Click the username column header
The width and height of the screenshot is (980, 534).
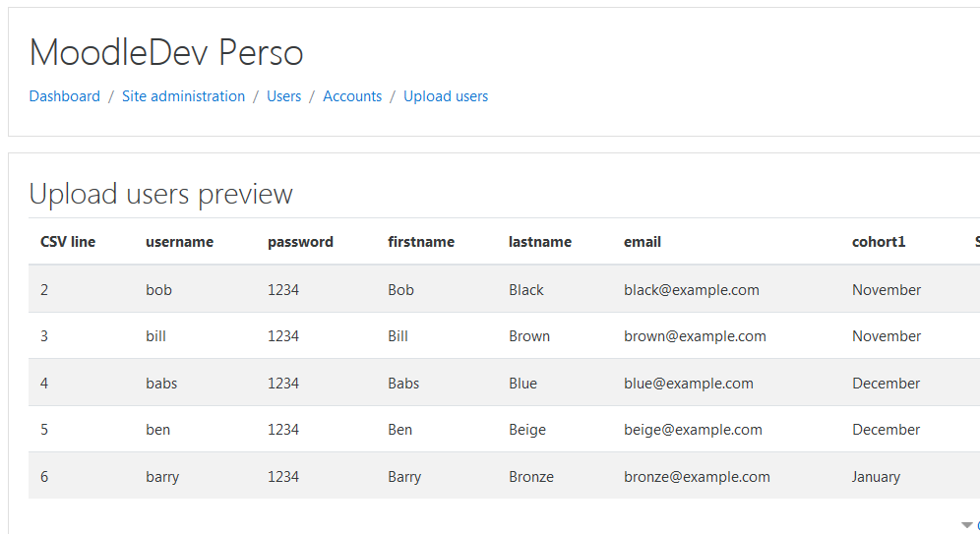179,242
